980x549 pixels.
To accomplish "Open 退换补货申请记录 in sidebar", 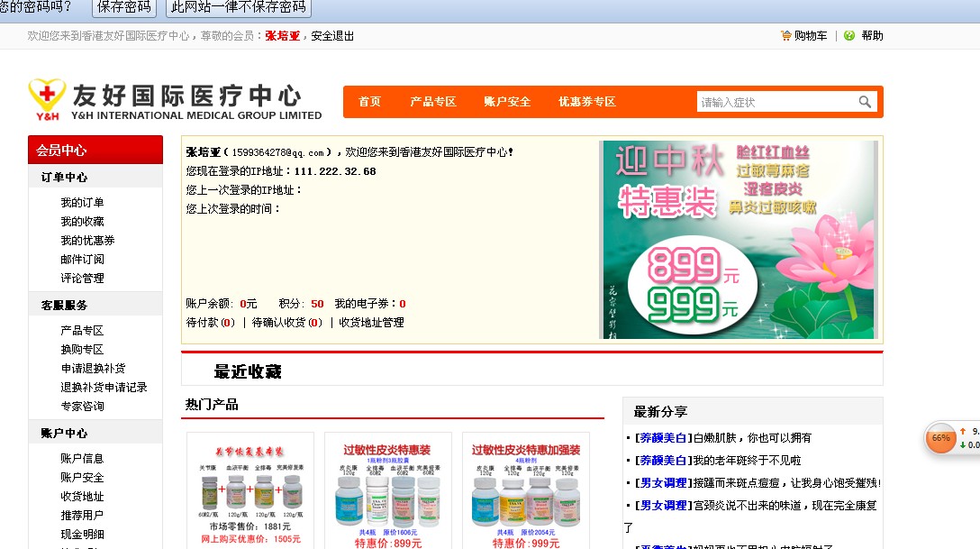I will [104, 387].
